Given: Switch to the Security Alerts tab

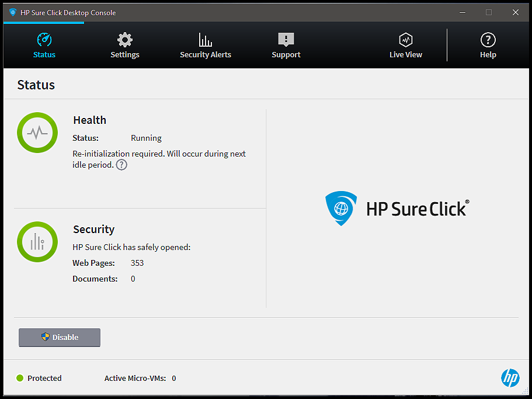Looking at the screenshot, I should (x=205, y=54).
